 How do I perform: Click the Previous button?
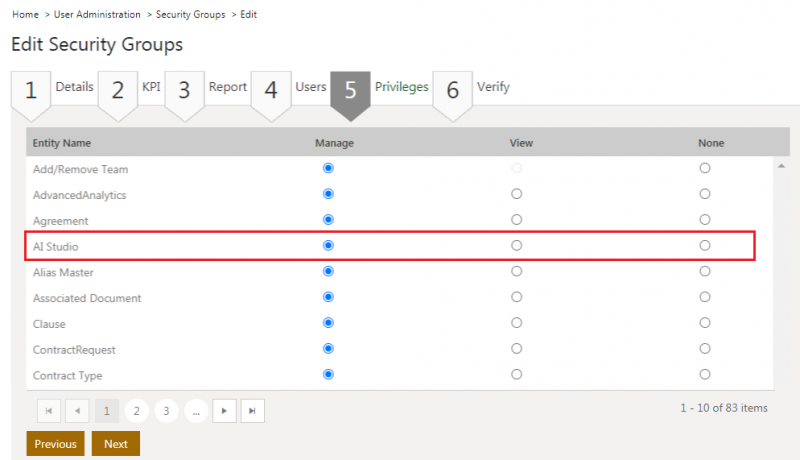click(55, 443)
